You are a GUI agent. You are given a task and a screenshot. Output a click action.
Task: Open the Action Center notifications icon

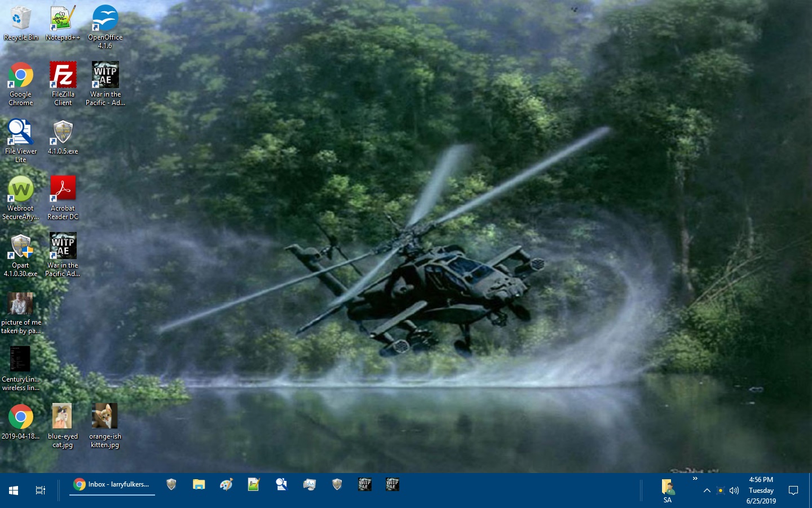point(793,491)
